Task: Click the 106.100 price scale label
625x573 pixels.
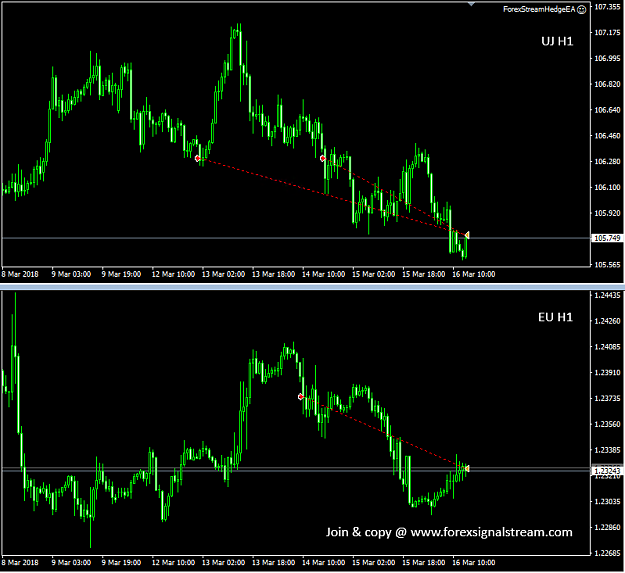Action: (607, 187)
